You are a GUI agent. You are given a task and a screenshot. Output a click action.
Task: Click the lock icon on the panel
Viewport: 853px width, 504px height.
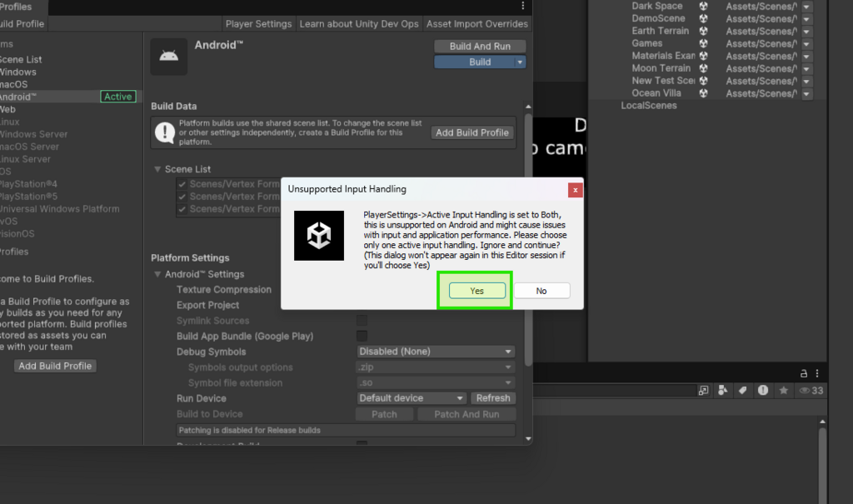point(804,373)
